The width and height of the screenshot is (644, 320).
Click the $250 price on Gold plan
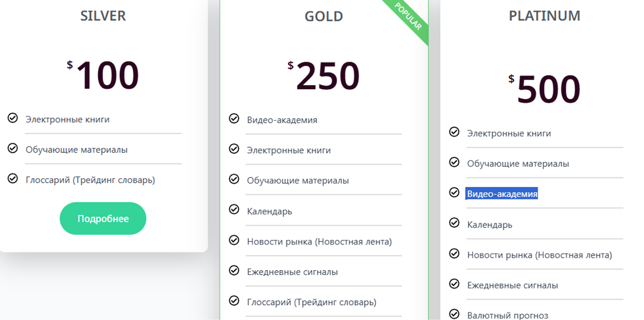pyautogui.click(x=324, y=75)
